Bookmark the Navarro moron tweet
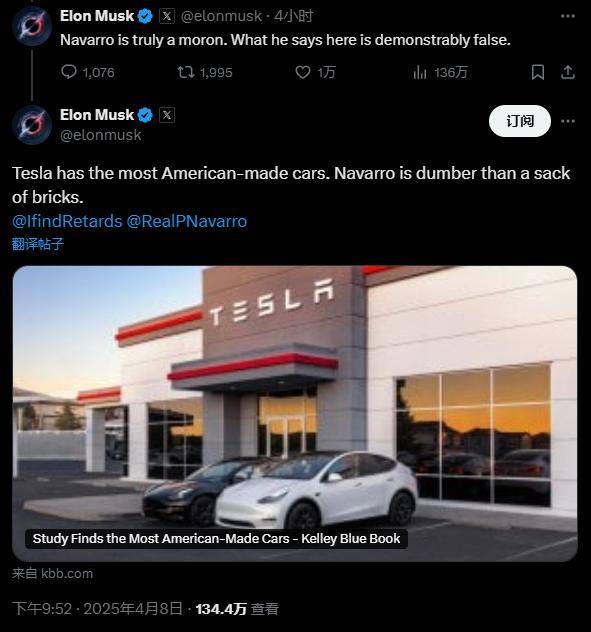The image size is (591, 632). pyautogui.click(x=538, y=72)
